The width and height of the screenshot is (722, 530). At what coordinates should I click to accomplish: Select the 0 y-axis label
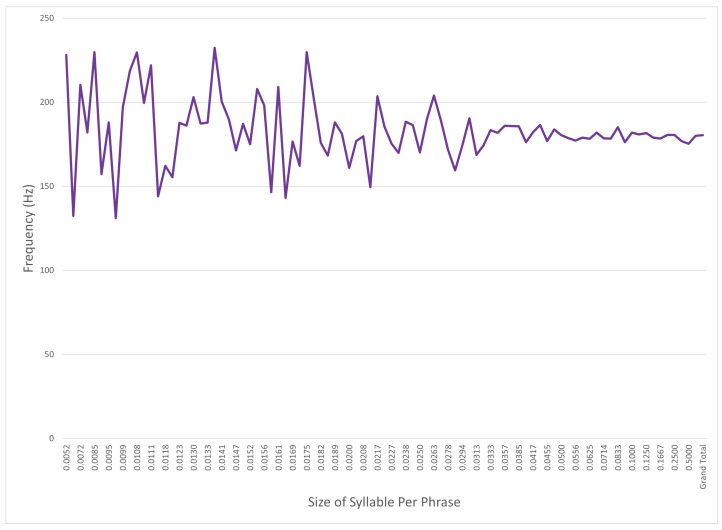(52, 438)
